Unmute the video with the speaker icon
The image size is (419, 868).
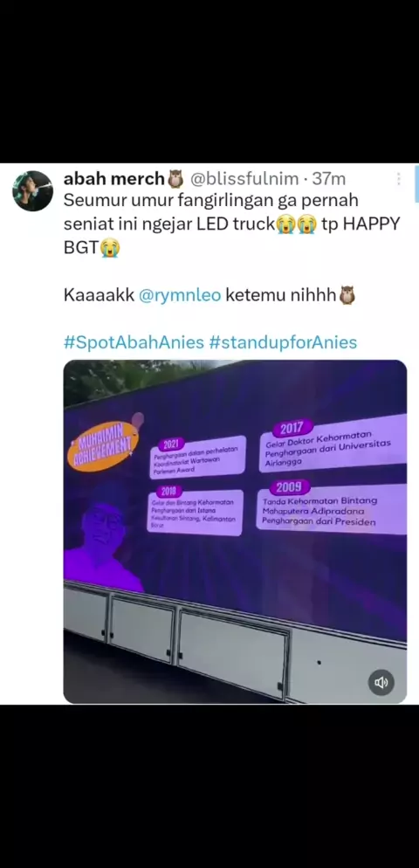pos(381,683)
